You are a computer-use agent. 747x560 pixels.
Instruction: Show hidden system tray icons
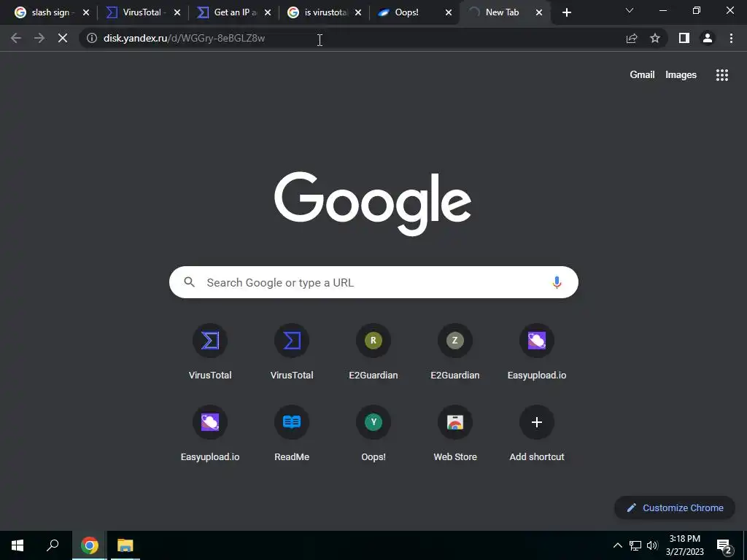[617, 545]
